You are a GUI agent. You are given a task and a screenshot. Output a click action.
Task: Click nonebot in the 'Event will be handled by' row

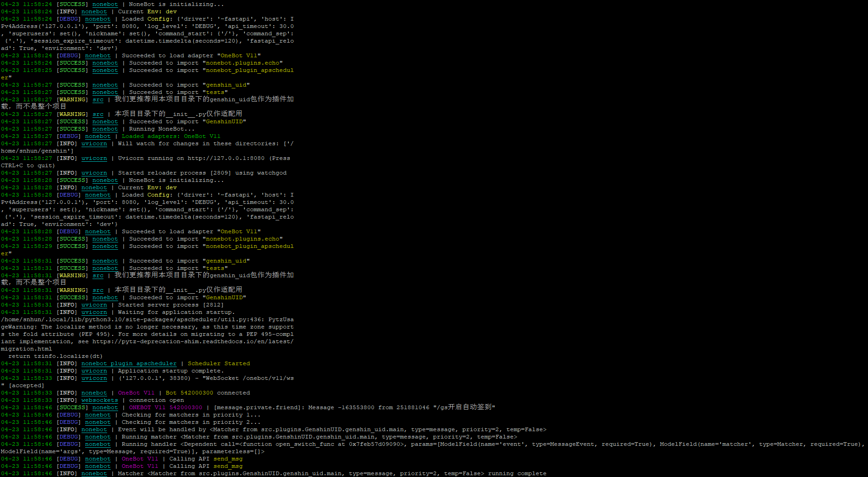click(94, 429)
